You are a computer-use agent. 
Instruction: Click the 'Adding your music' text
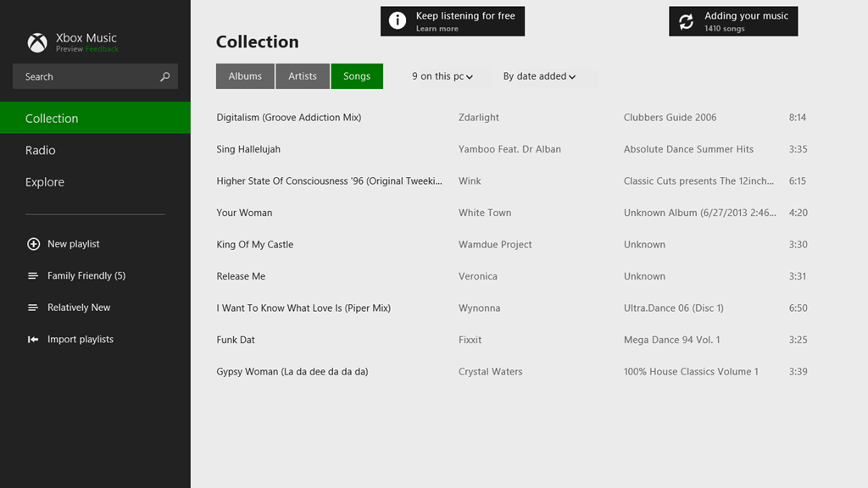746,16
